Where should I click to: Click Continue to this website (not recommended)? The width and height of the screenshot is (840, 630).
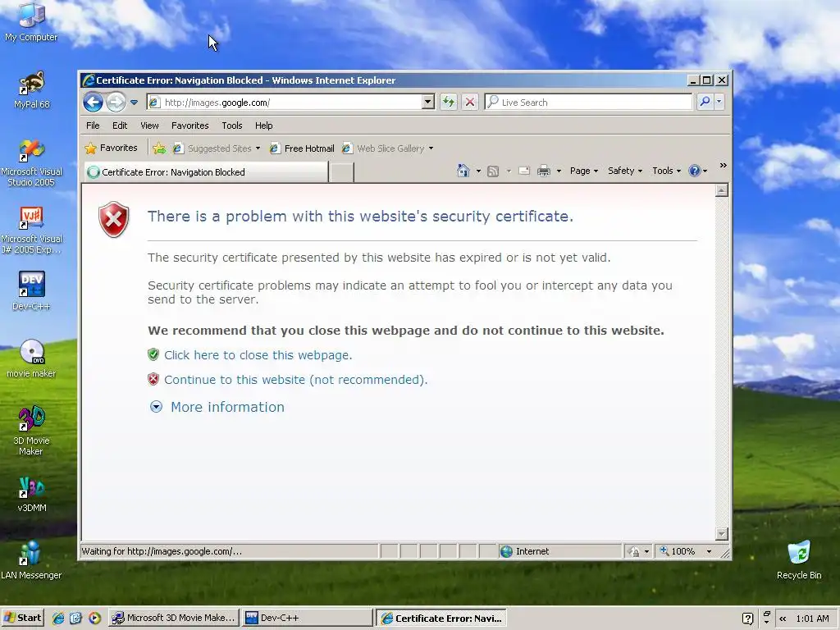295,380
